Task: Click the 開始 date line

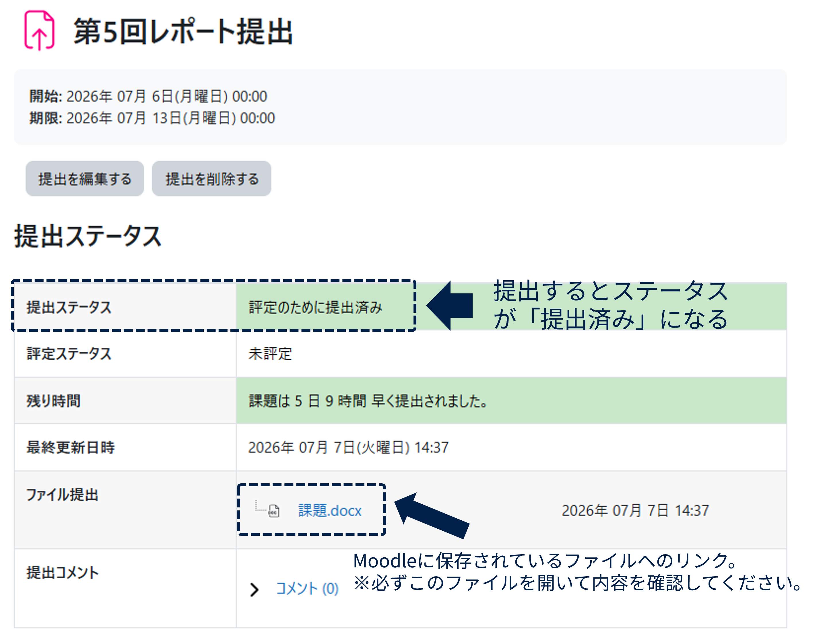Action: [148, 96]
